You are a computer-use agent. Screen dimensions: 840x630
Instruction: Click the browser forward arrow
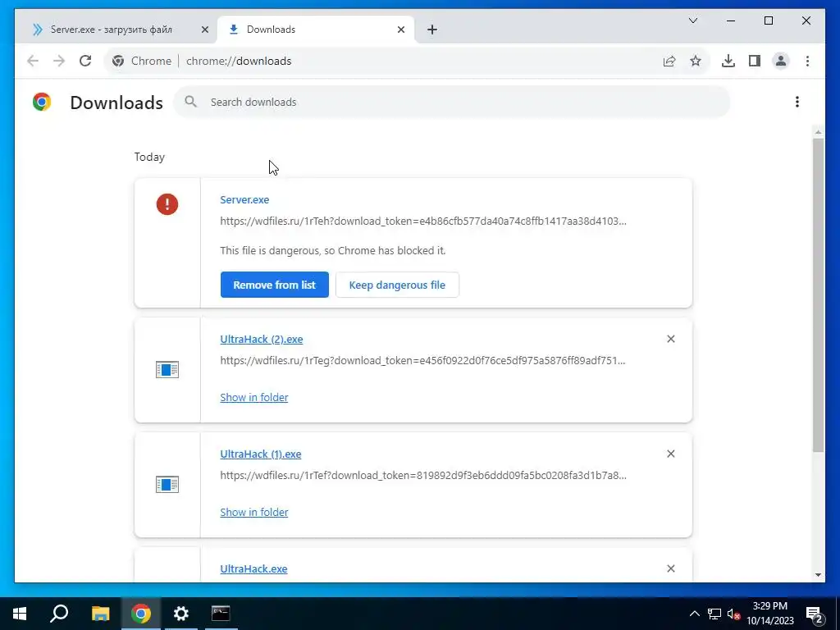coord(59,61)
